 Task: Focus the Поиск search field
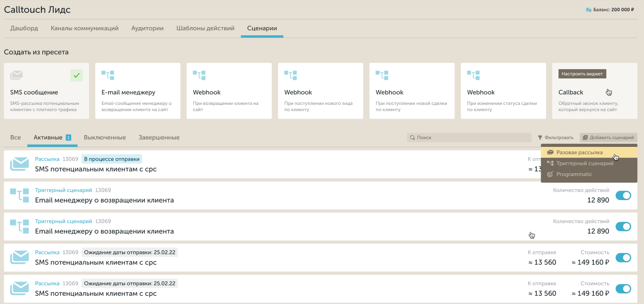(469, 138)
